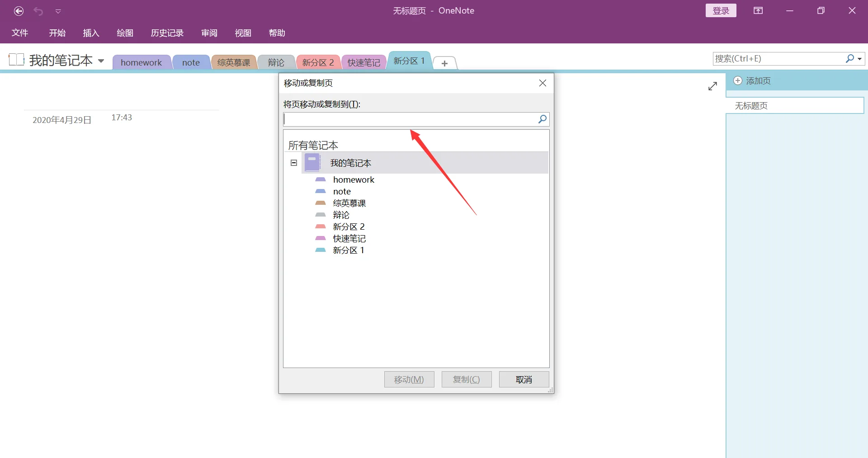This screenshot has width=868, height=458.
Task: Click the page date 2020年4月29日
Action: tap(62, 120)
